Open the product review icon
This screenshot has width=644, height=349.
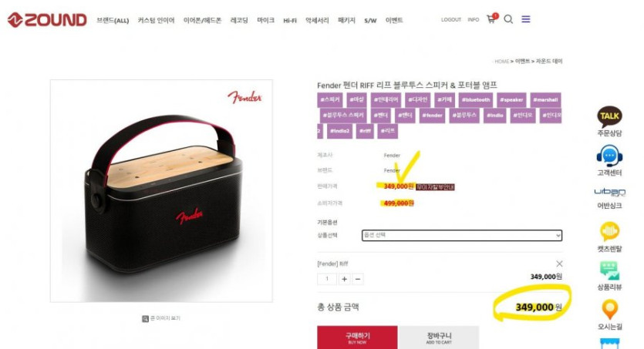[x=609, y=275]
